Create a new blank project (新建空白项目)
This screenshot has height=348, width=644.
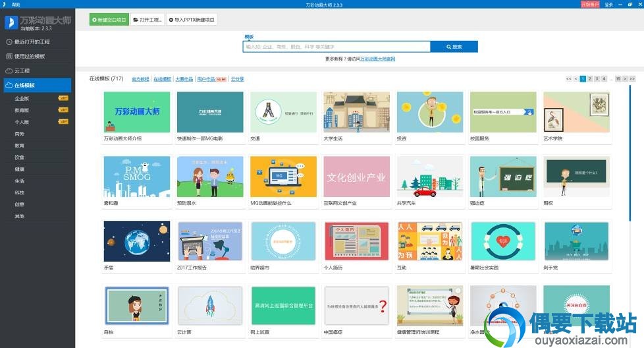click(109, 19)
